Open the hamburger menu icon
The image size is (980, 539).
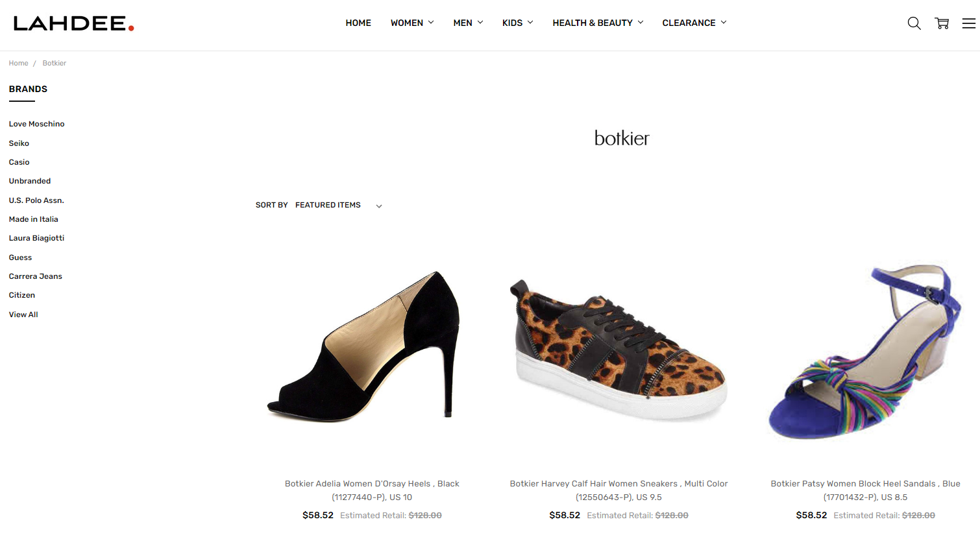969,23
